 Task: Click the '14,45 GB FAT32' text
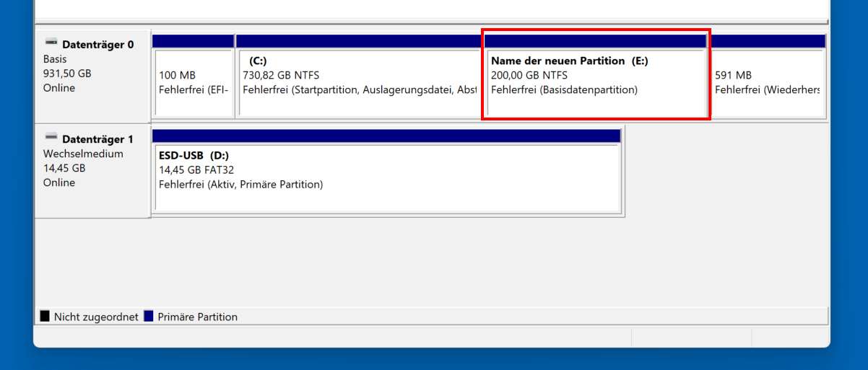click(x=196, y=169)
